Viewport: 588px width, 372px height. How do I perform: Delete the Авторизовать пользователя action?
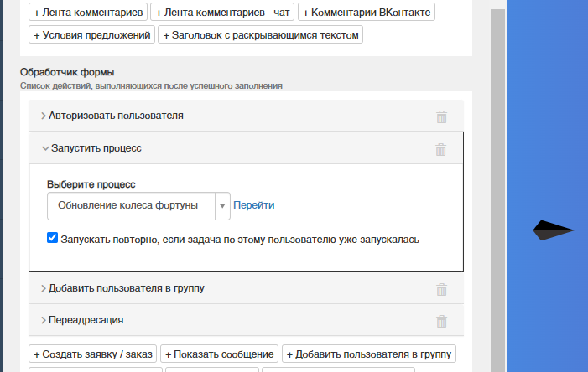[441, 117]
